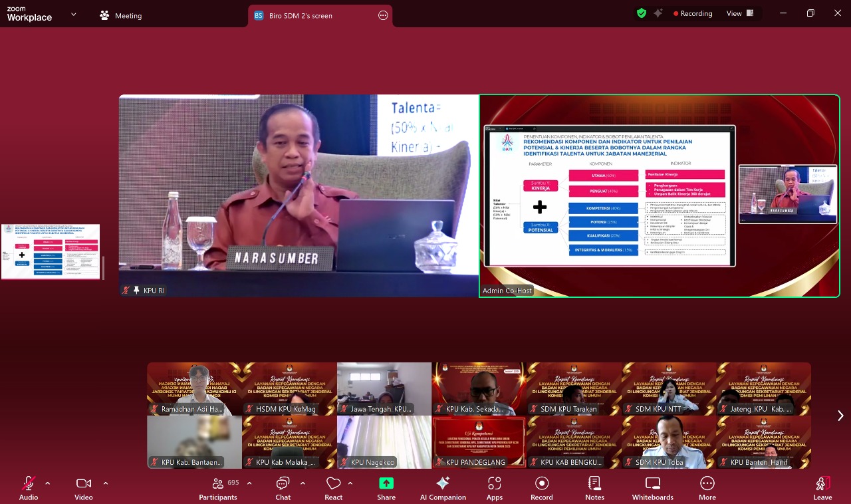
Task: Toggle the camera with Video button
Action: tap(84, 488)
